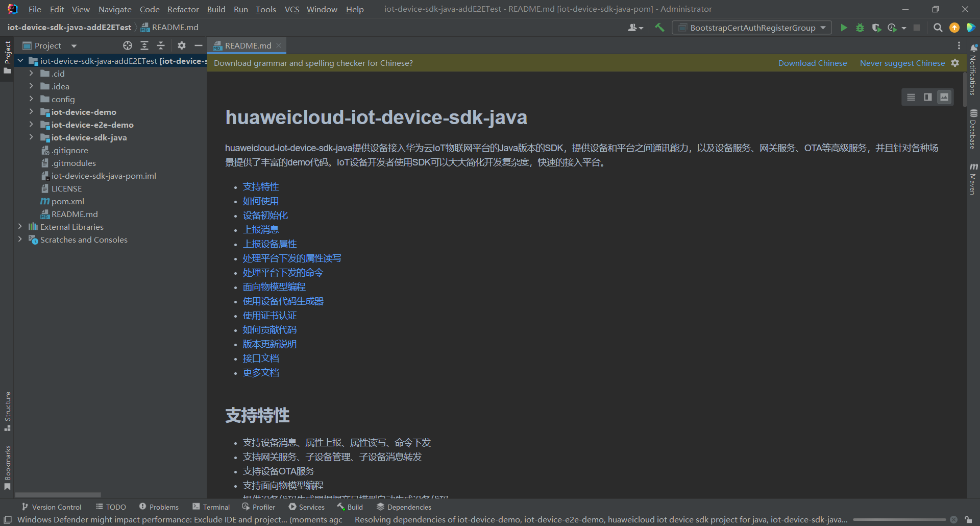Cancel the resolving dependencies background task

pyautogui.click(x=953, y=520)
